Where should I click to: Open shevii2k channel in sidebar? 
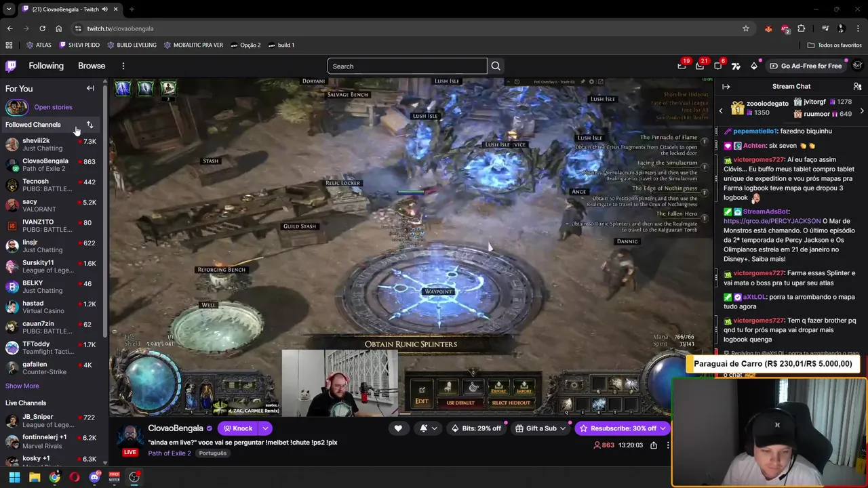(51, 144)
